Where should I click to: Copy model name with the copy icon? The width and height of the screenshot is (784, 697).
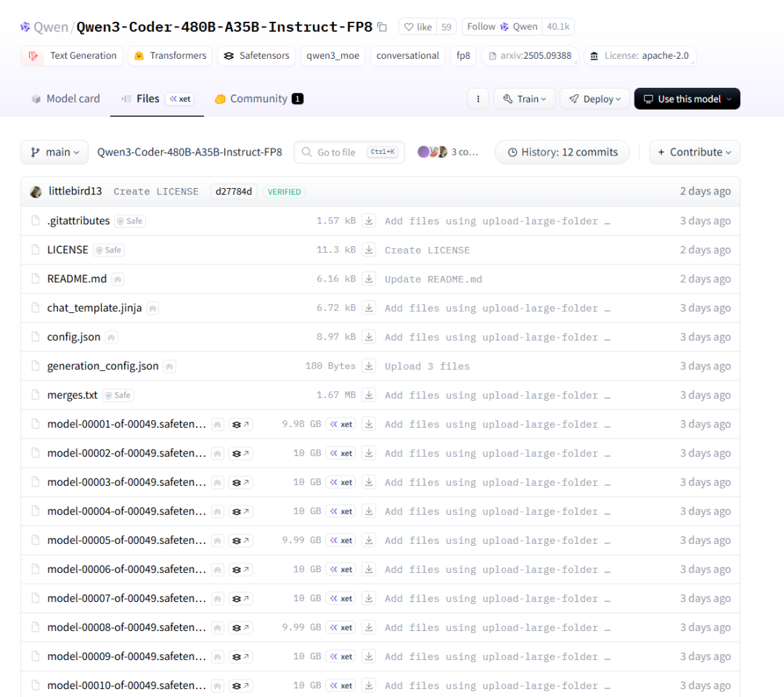coord(383,27)
